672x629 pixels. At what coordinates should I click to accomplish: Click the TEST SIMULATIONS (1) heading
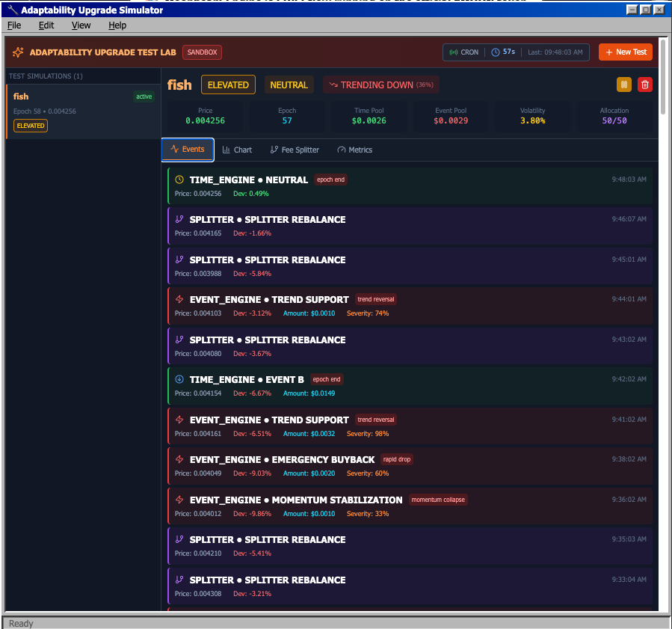point(46,76)
